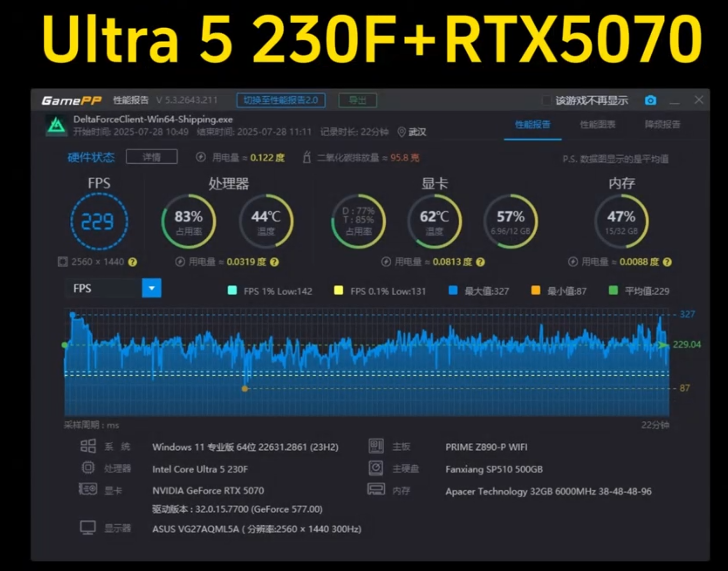Click the 显示器 monitor icon
The width and height of the screenshot is (728, 571).
[x=88, y=528]
